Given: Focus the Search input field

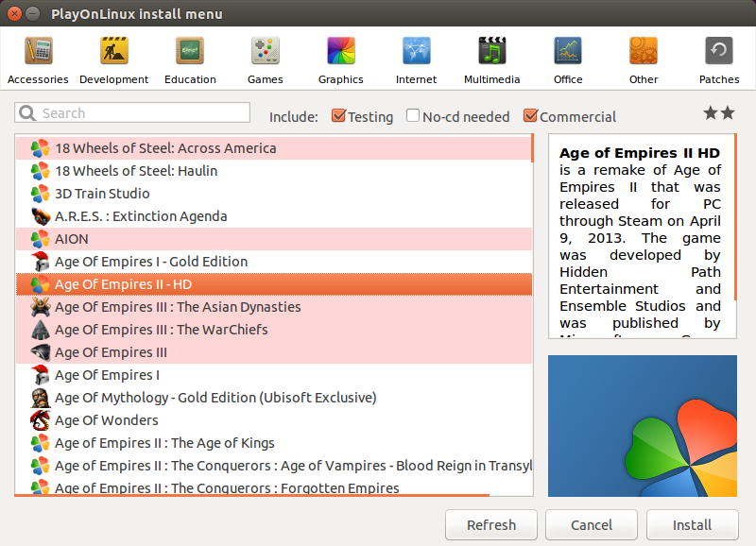Looking at the screenshot, I should click(x=132, y=113).
